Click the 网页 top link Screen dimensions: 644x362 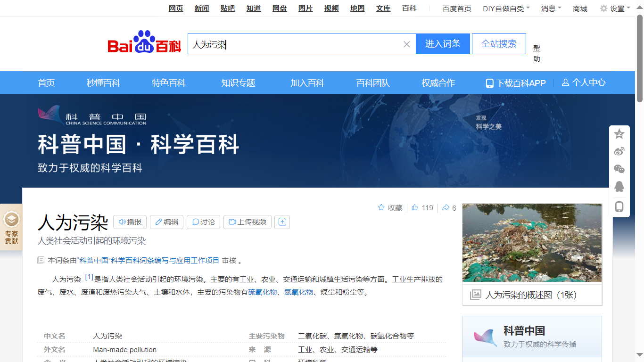(176, 8)
